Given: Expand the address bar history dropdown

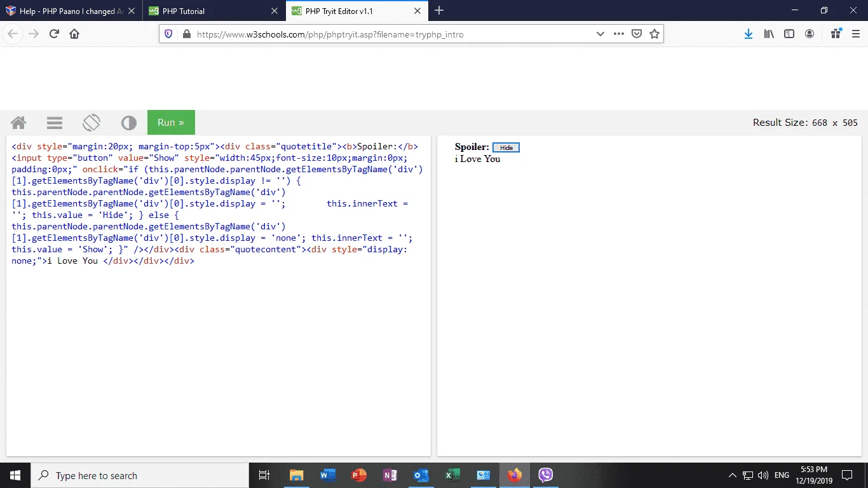Looking at the screenshot, I should [600, 34].
